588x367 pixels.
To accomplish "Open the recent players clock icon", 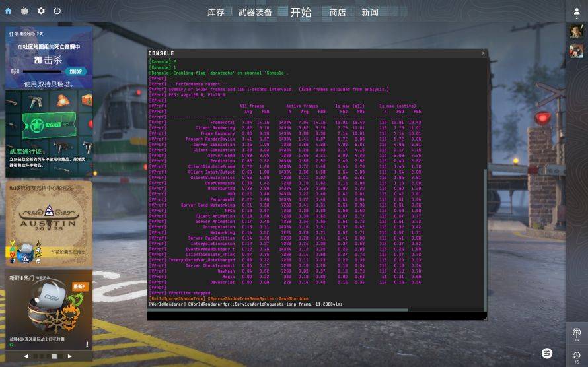I will click(576, 356).
